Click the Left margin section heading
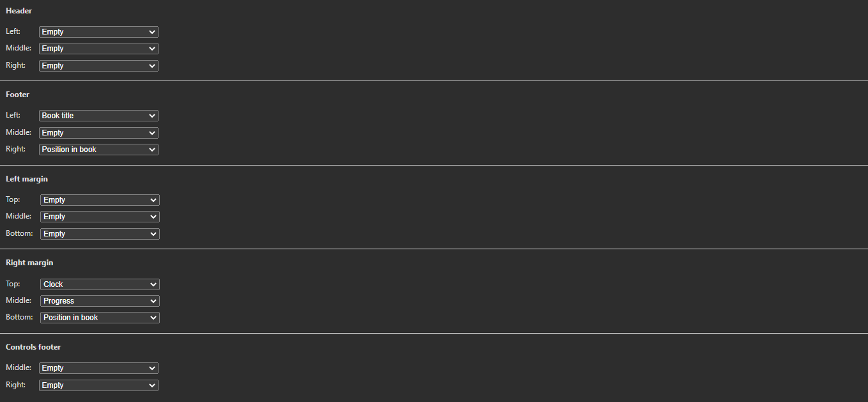This screenshot has width=868, height=402. pyautogui.click(x=27, y=179)
